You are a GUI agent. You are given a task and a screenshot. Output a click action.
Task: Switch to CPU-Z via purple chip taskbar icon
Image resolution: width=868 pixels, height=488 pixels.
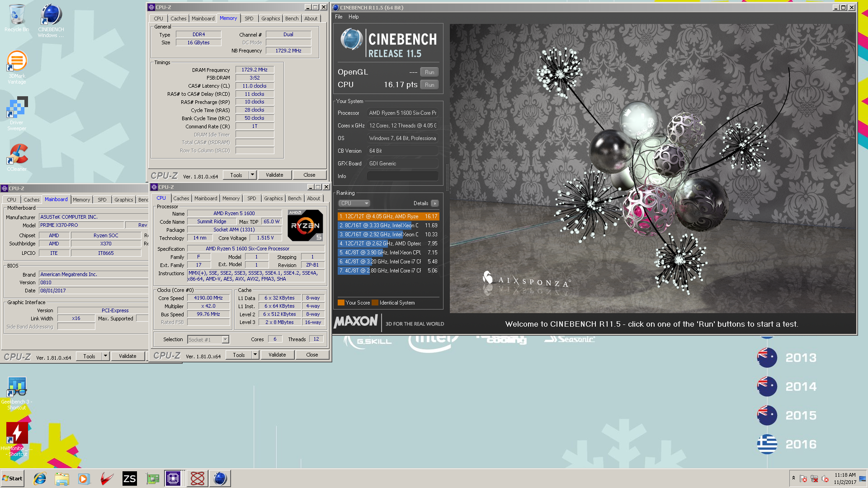pos(173,479)
